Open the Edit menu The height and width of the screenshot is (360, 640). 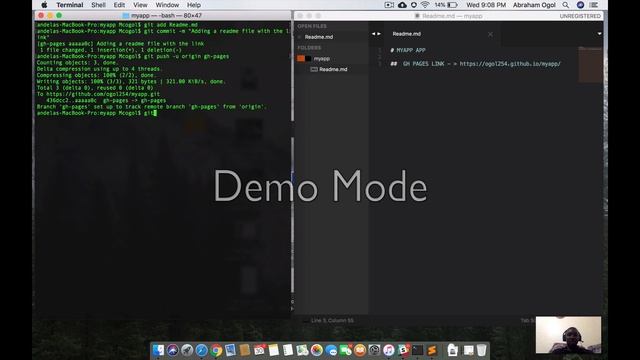(x=119, y=5)
